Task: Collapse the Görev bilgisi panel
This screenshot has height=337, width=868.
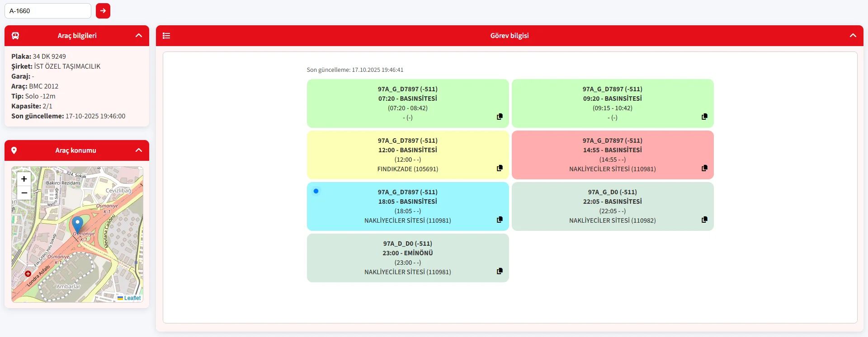Action: 853,36
